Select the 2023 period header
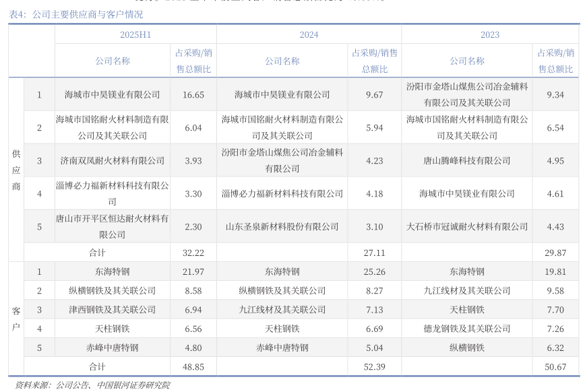 pos(490,34)
